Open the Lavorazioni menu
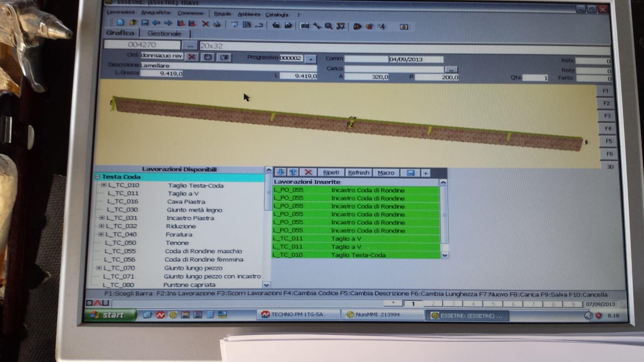The image size is (644, 362). 121,12
